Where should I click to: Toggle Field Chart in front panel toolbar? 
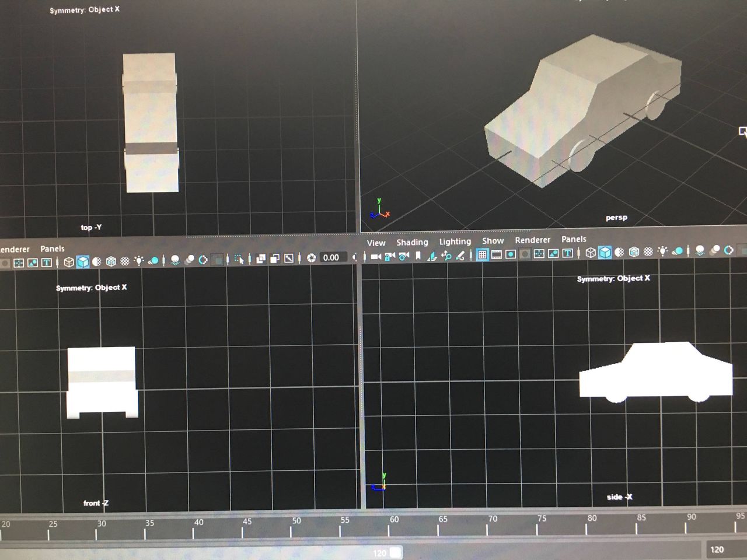click(x=18, y=263)
